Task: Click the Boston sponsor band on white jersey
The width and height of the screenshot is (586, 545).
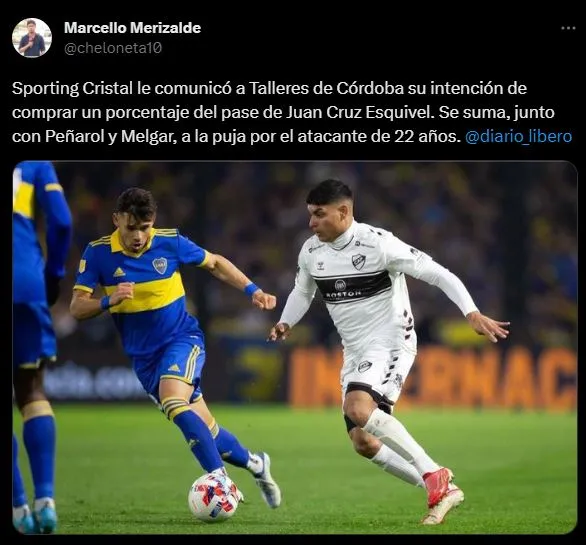Action: pyautogui.click(x=352, y=287)
